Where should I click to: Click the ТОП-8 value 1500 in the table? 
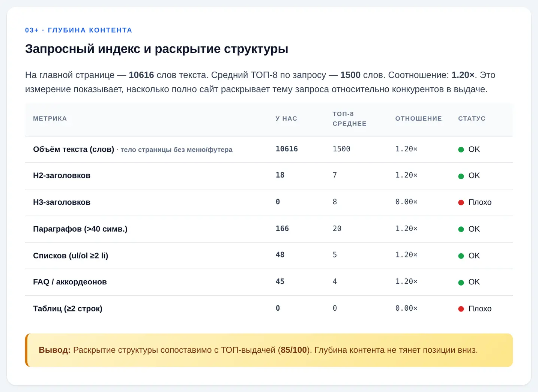pyautogui.click(x=341, y=149)
